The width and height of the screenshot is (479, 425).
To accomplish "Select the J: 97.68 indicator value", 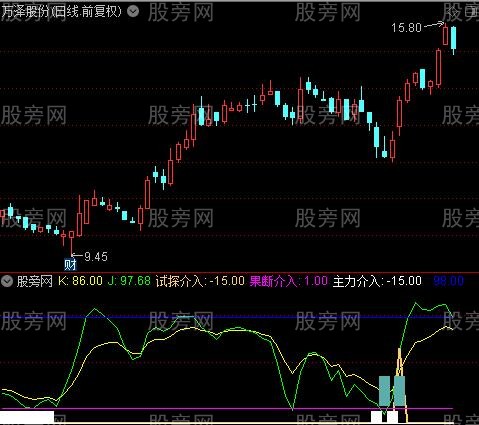I will click(129, 281).
